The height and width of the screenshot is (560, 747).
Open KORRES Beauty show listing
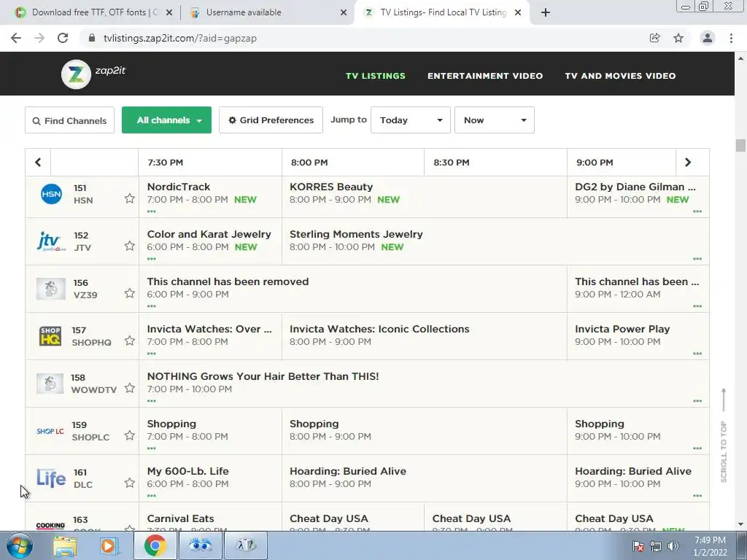(331, 187)
